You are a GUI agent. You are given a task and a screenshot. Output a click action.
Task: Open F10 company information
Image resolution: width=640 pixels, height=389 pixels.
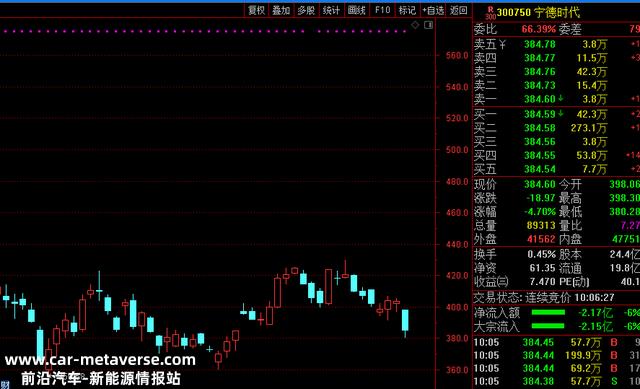[x=382, y=10]
